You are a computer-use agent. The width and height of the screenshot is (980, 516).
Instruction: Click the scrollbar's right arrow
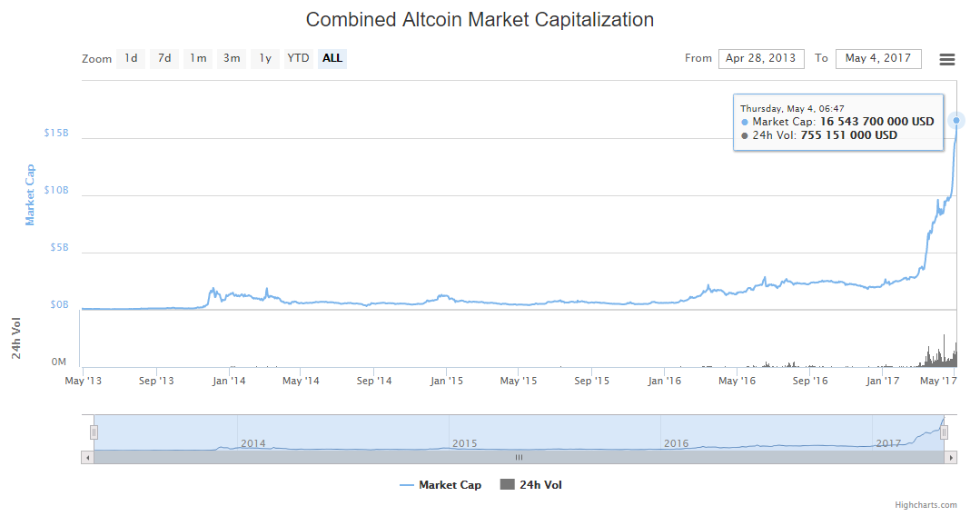[x=951, y=458]
